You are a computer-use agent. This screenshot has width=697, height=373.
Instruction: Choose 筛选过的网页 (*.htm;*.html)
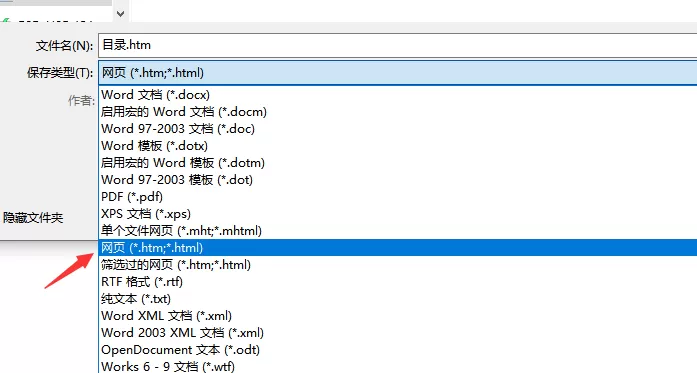397,265
